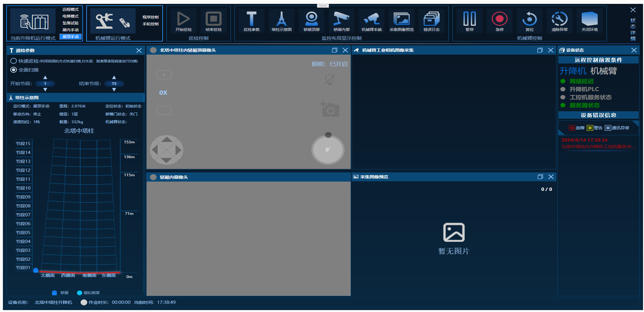The width and height of the screenshot is (644, 312).
Task: Click the red error message entry
Action: pyautogui.click(x=598, y=143)
